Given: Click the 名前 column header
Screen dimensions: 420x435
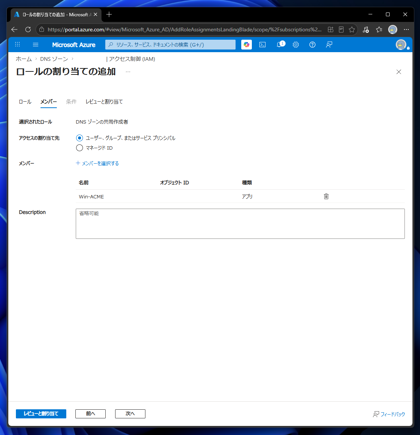Looking at the screenshot, I should tap(84, 183).
